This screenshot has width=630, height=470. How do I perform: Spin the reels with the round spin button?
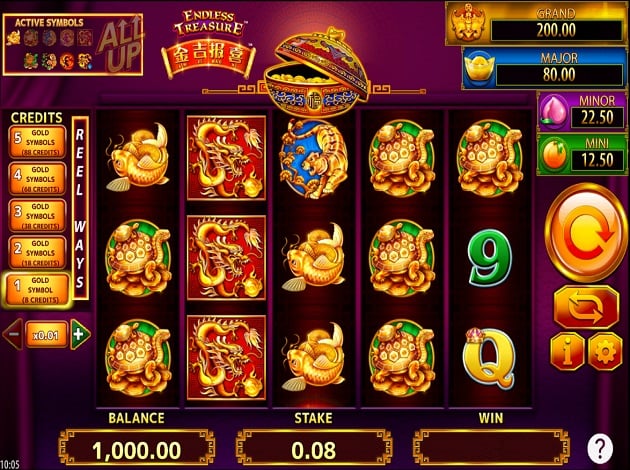(586, 233)
